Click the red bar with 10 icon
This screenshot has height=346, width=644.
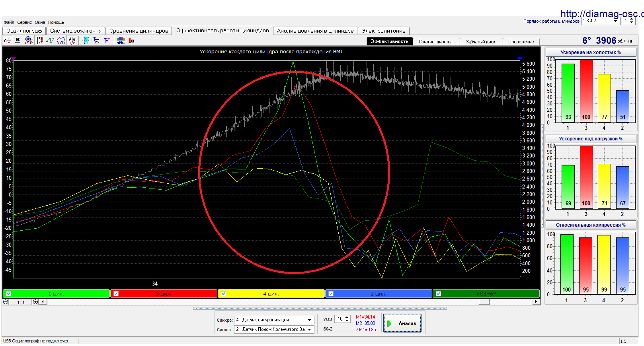click(131, 41)
